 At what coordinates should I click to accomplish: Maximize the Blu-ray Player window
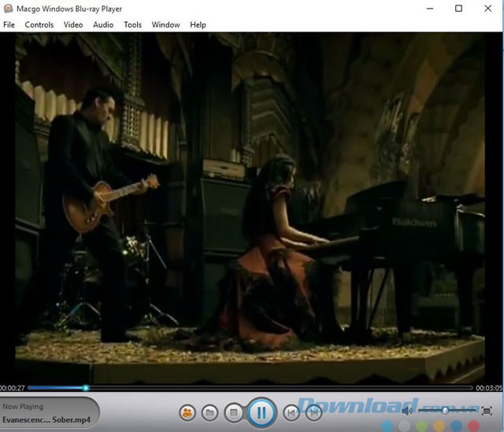(x=458, y=9)
